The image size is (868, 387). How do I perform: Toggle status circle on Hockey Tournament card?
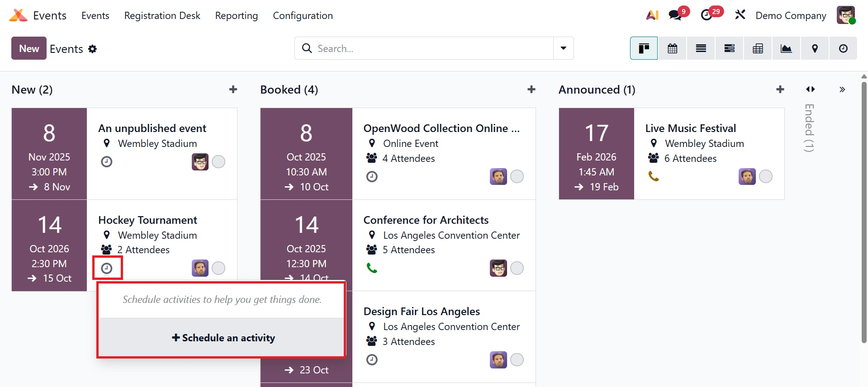(x=218, y=268)
